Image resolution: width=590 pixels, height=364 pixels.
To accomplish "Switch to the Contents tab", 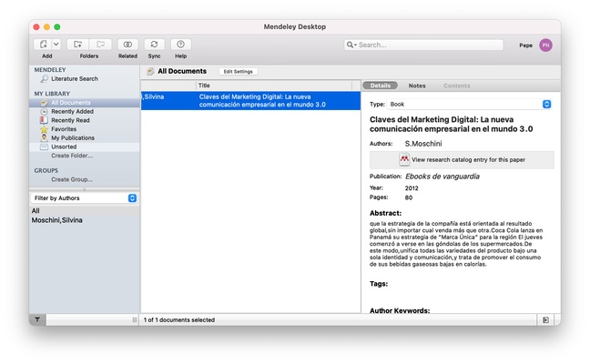I will click(456, 86).
